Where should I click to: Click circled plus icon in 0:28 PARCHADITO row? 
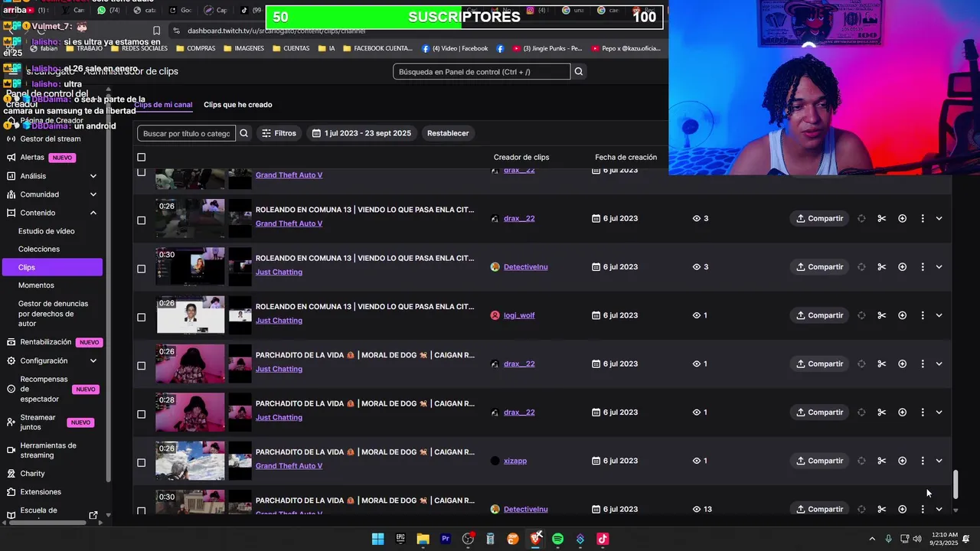click(x=902, y=412)
